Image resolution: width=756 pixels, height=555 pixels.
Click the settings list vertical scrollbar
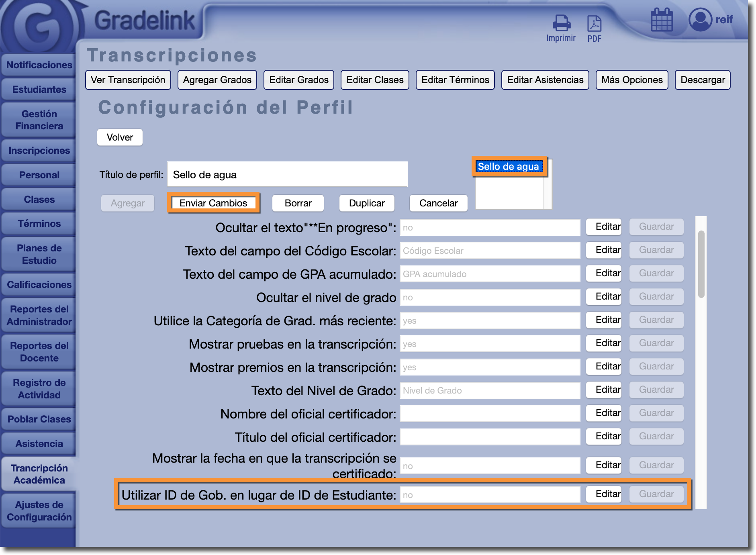click(701, 264)
